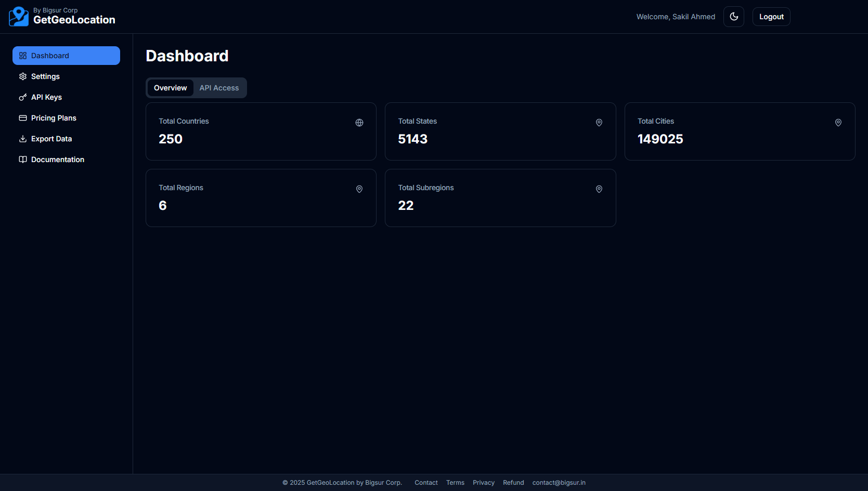Click the pin icon in Total States card
The height and width of the screenshot is (491, 868).
[599, 123]
